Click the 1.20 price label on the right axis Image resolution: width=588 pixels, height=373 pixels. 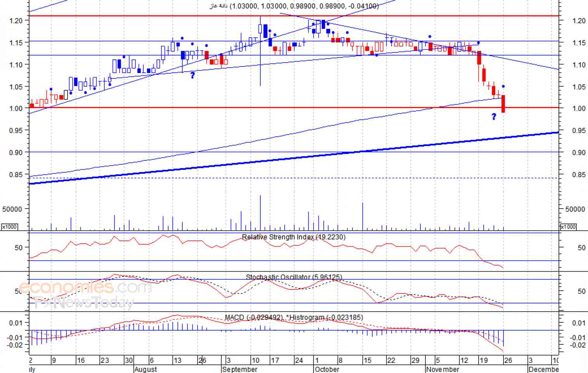[579, 21]
